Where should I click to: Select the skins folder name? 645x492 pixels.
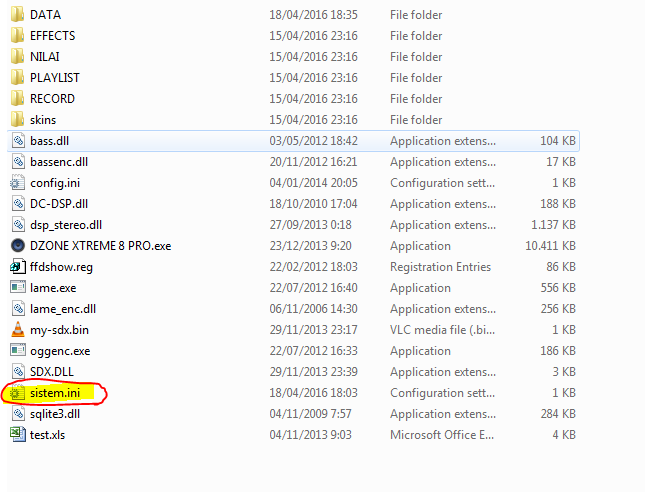point(43,120)
